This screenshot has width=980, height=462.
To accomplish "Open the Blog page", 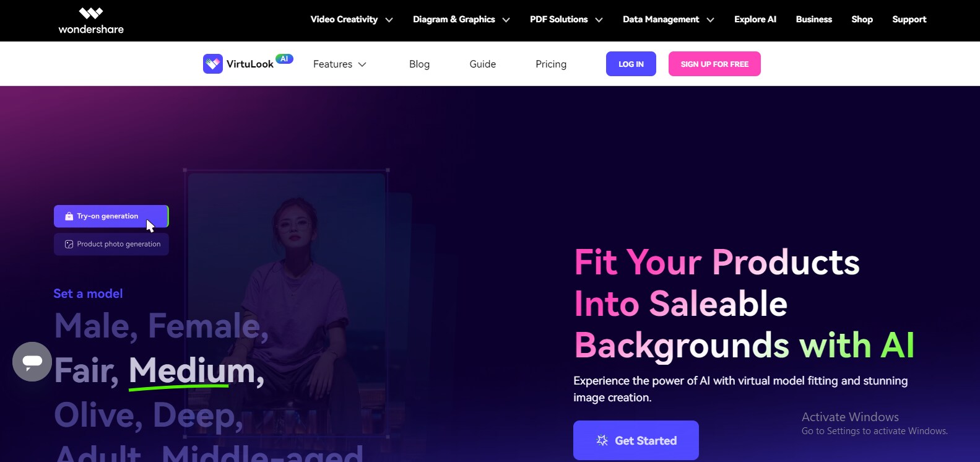I will click(419, 64).
